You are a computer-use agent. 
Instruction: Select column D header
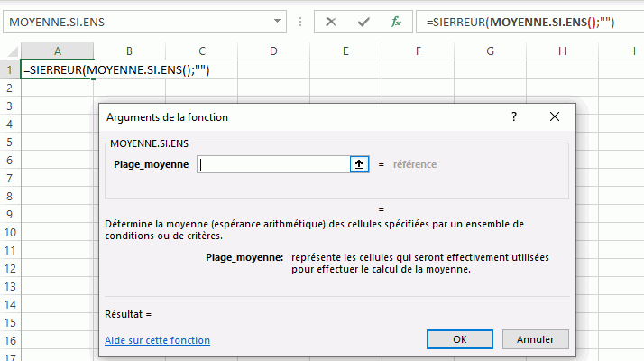(x=273, y=51)
